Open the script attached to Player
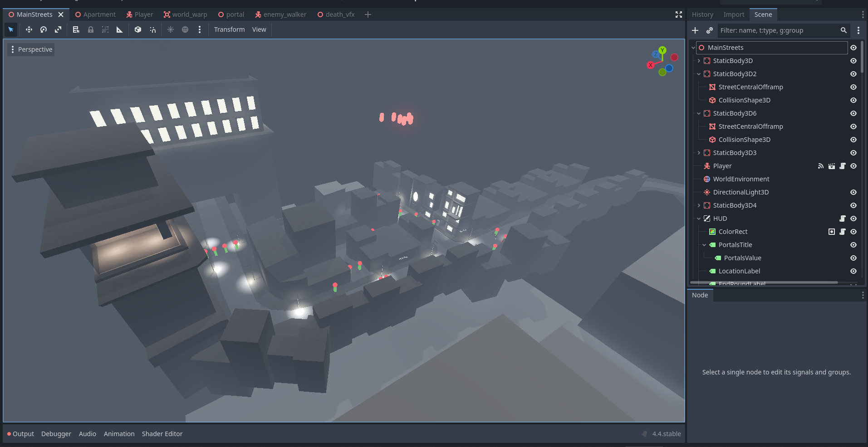This screenshot has height=447, width=868. (x=843, y=166)
